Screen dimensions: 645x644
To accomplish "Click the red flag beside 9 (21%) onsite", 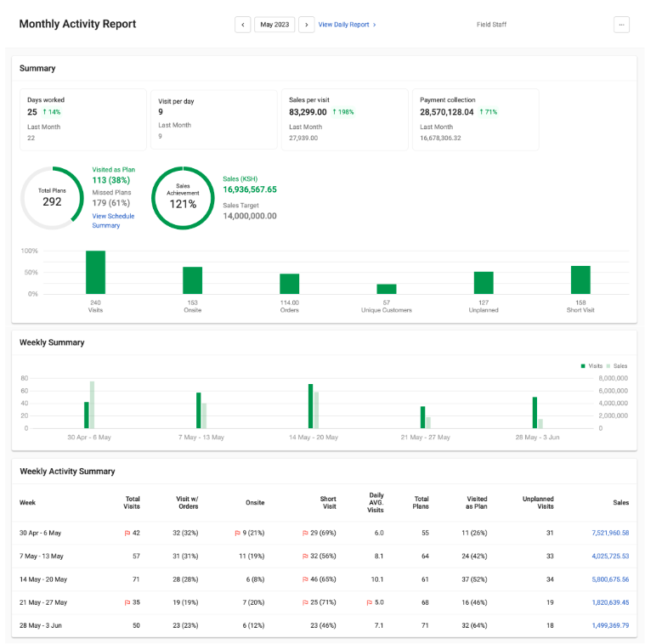I will 237,533.
